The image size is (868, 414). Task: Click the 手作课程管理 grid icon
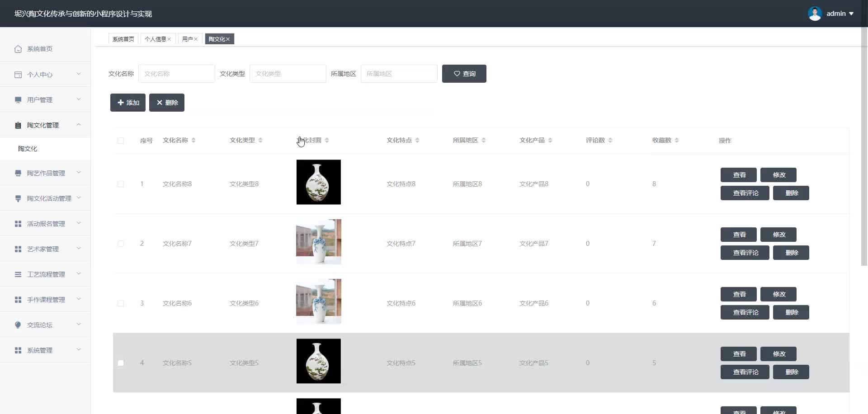[x=18, y=300]
